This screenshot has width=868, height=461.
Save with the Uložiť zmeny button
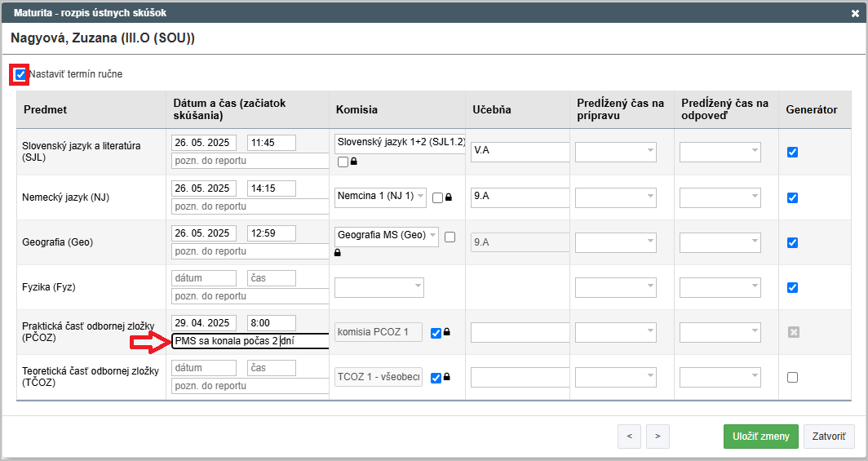pos(760,437)
